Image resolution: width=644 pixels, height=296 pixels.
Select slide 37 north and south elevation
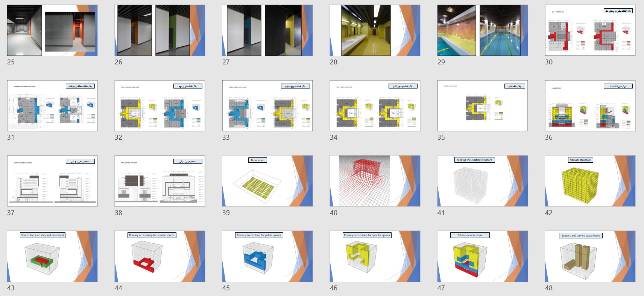tap(52, 181)
